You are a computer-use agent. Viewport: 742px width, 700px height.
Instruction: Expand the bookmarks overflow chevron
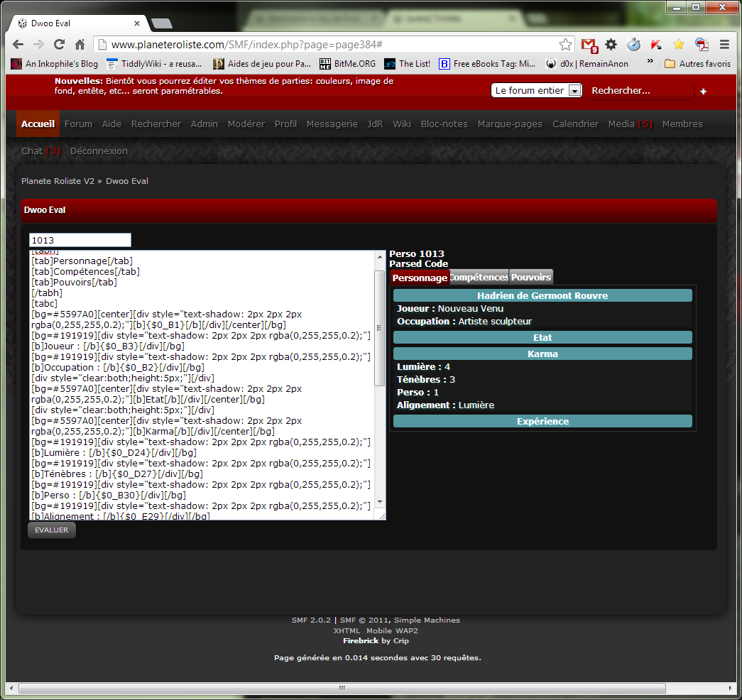coord(649,62)
